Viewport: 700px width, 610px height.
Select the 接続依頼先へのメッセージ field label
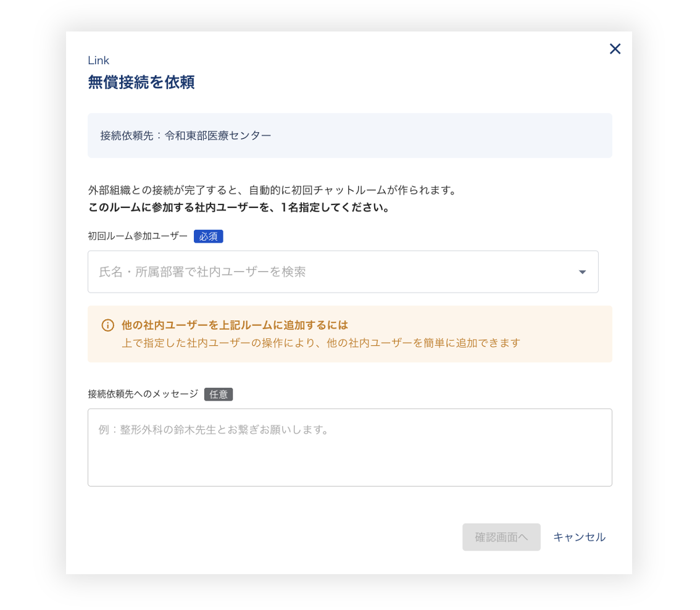pyautogui.click(x=143, y=394)
